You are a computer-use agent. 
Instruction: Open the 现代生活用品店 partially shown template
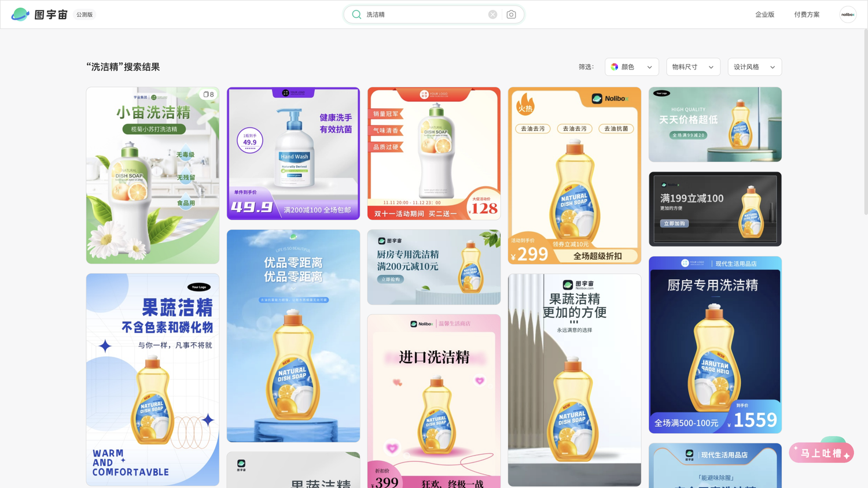pyautogui.click(x=715, y=465)
